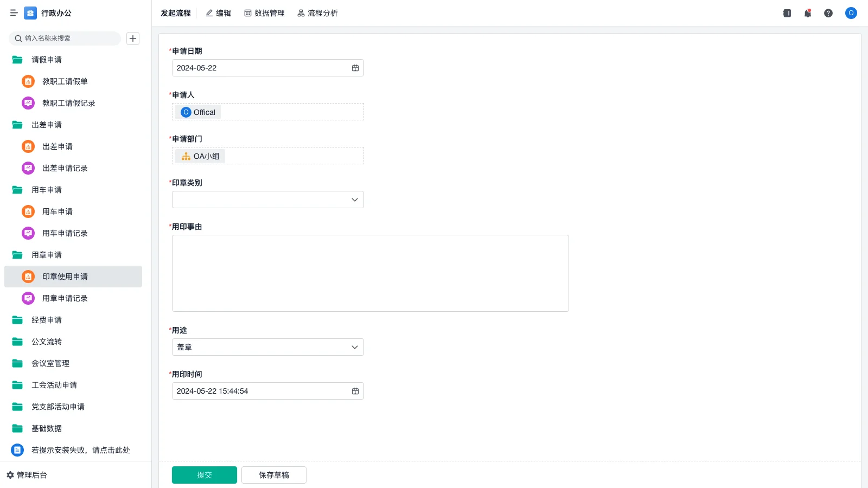Switch to the 流程分析 tab
Image resolution: width=868 pixels, height=488 pixels.
pos(317,13)
